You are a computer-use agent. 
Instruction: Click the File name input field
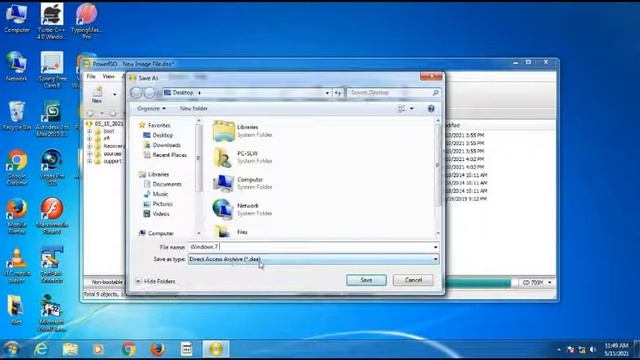pos(310,247)
